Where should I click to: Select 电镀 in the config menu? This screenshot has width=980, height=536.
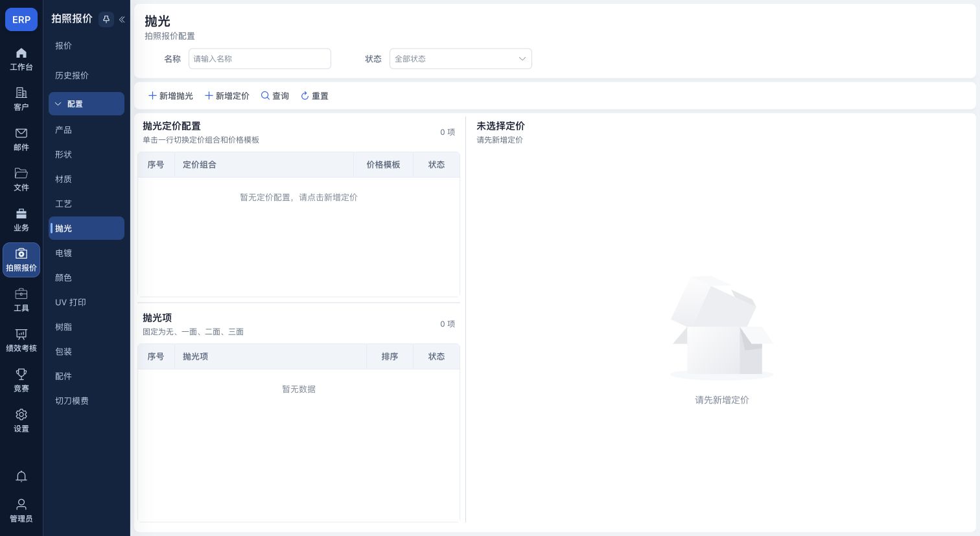coord(86,253)
